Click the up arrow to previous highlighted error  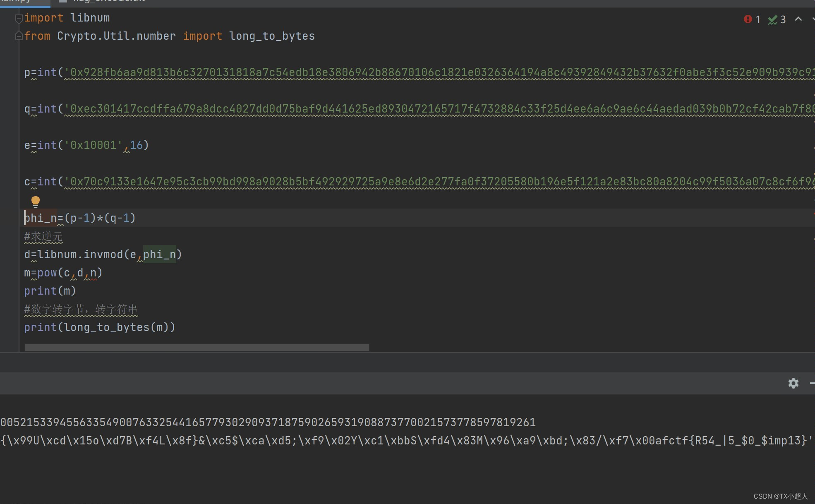tap(798, 19)
